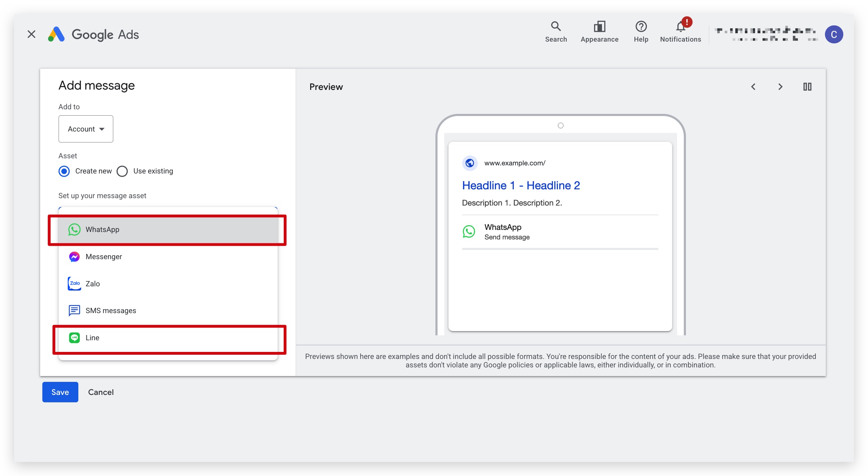Click the Google Ads logo
Image resolution: width=868 pixels, height=476 pixels.
pyautogui.click(x=94, y=34)
